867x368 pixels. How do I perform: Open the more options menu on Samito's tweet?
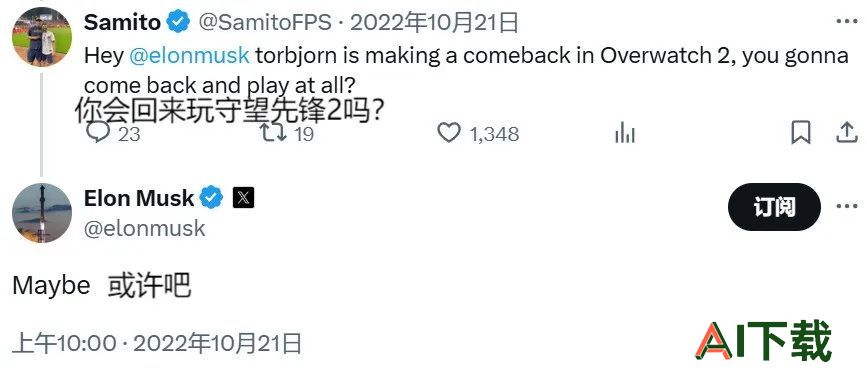[x=847, y=22]
